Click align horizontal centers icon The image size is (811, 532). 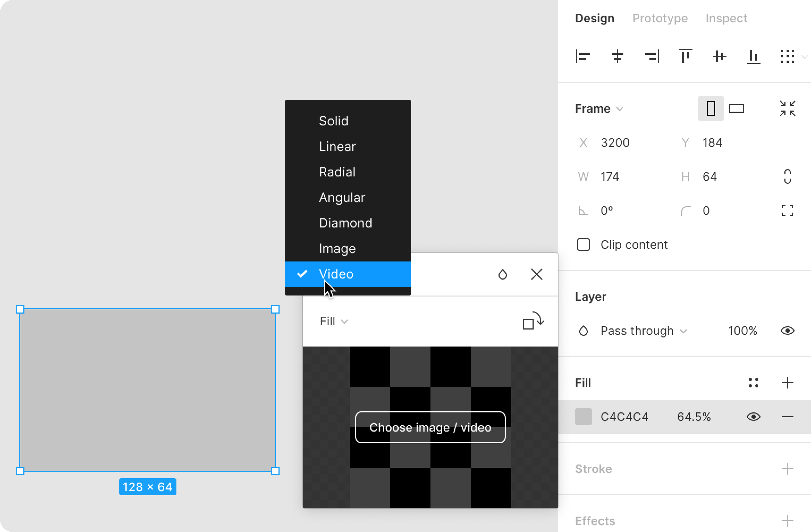(617, 57)
